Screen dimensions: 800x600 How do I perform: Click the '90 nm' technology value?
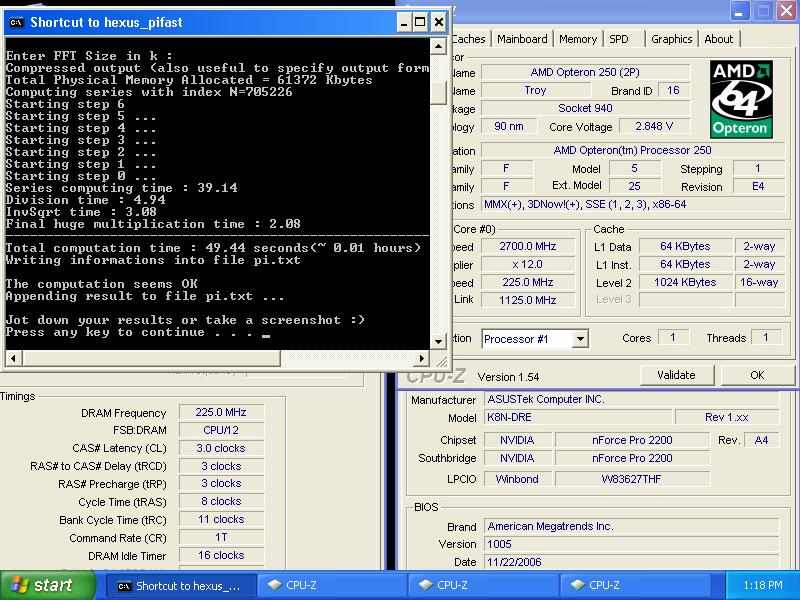(x=509, y=127)
